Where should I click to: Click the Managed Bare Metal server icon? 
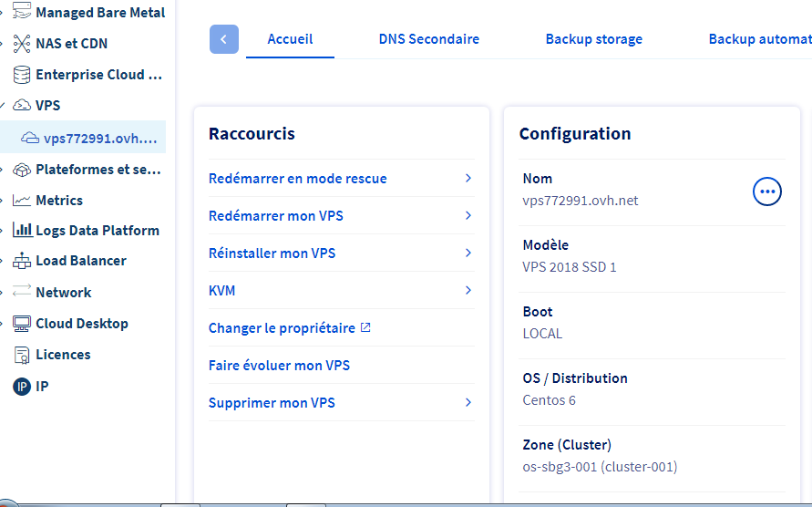pyautogui.click(x=21, y=13)
